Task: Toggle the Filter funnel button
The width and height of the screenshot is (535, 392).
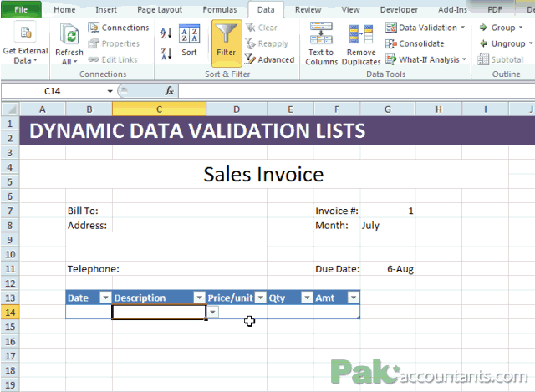Action: tap(227, 43)
